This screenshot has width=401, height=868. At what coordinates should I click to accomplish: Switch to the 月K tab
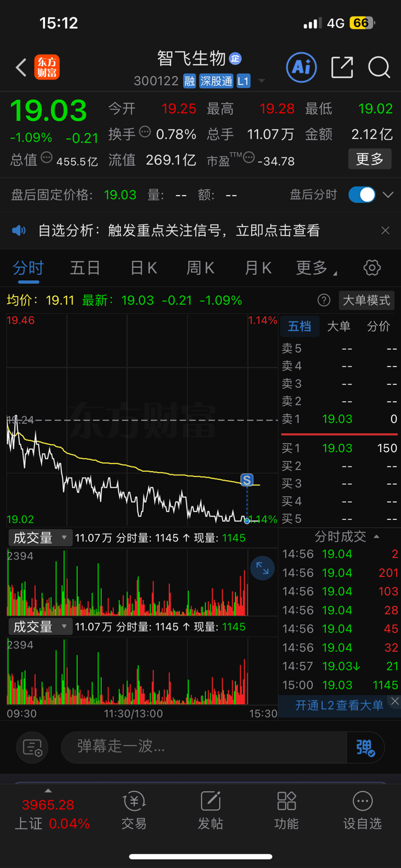click(x=258, y=268)
